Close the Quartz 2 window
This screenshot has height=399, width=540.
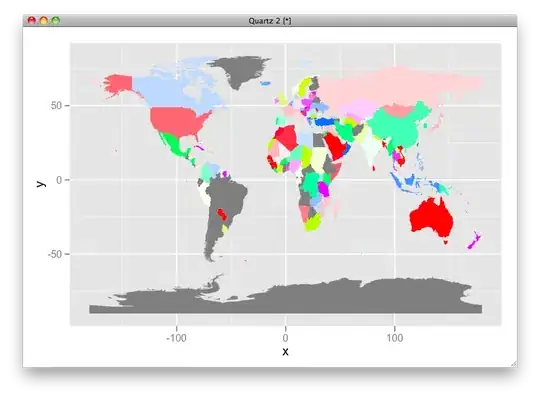coord(32,20)
